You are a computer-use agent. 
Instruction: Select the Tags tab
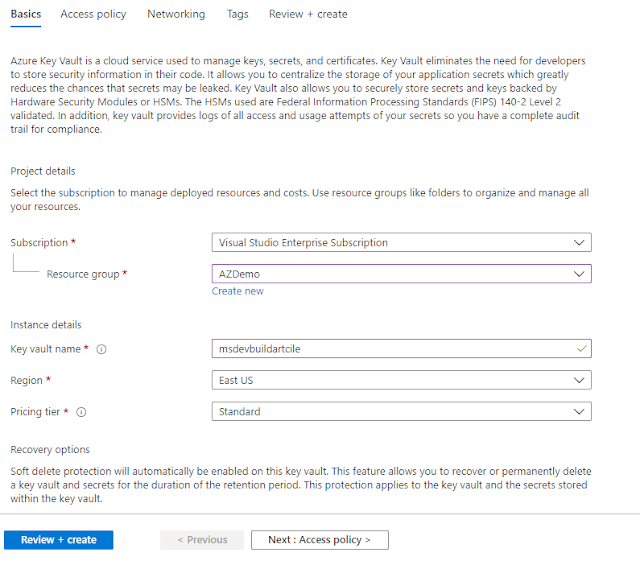point(237,15)
